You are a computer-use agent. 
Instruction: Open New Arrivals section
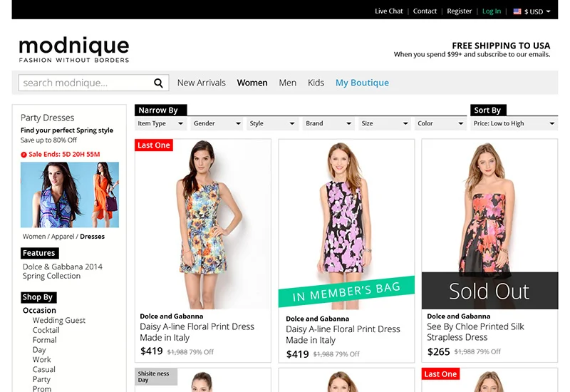[x=202, y=83]
